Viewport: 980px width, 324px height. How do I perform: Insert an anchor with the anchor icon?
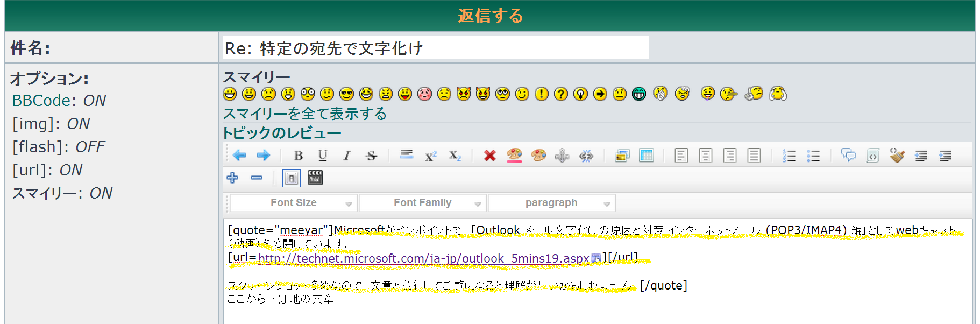point(562,156)
